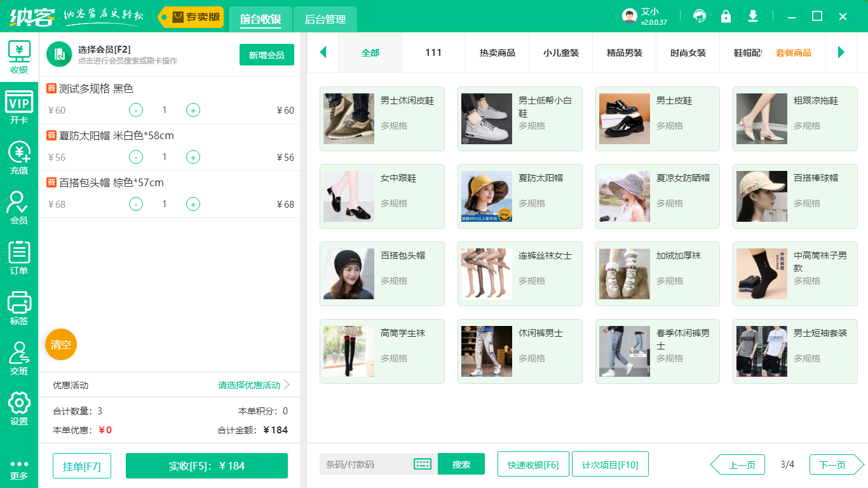Click the 充值 recharge icon

point(19,156)
